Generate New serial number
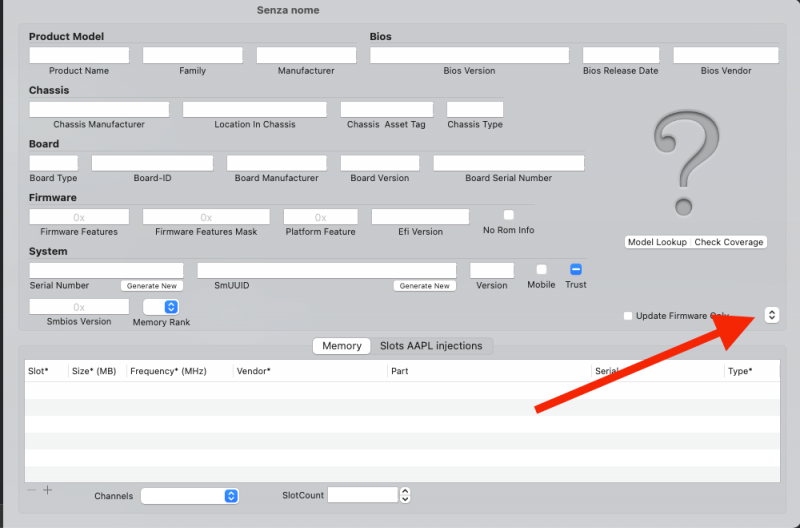 coord(152,286)
